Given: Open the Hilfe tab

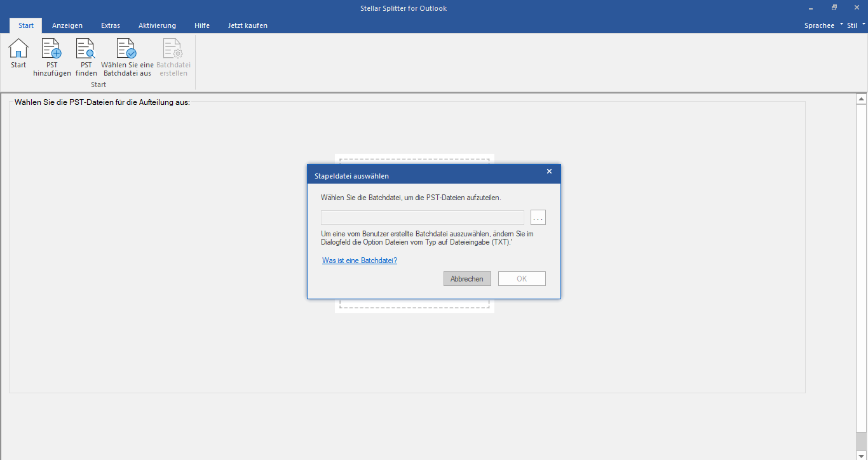Looking at the screenshot, I should click(202, 25).
